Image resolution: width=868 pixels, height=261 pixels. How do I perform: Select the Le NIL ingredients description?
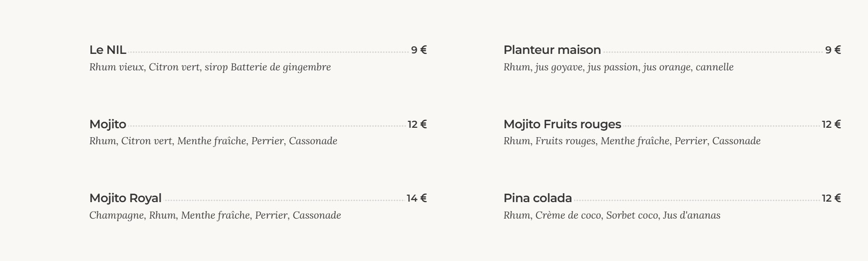pos(210,67)
